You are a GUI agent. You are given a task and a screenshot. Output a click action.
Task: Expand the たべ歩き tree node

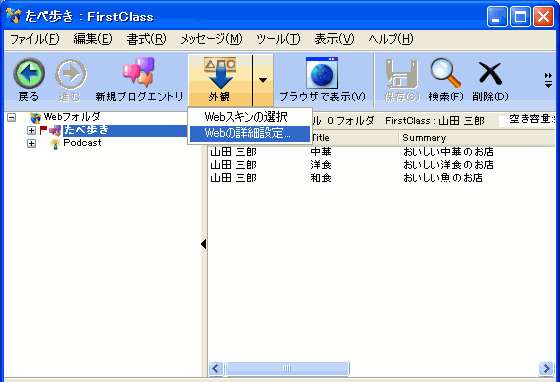[x=31, y=130]
